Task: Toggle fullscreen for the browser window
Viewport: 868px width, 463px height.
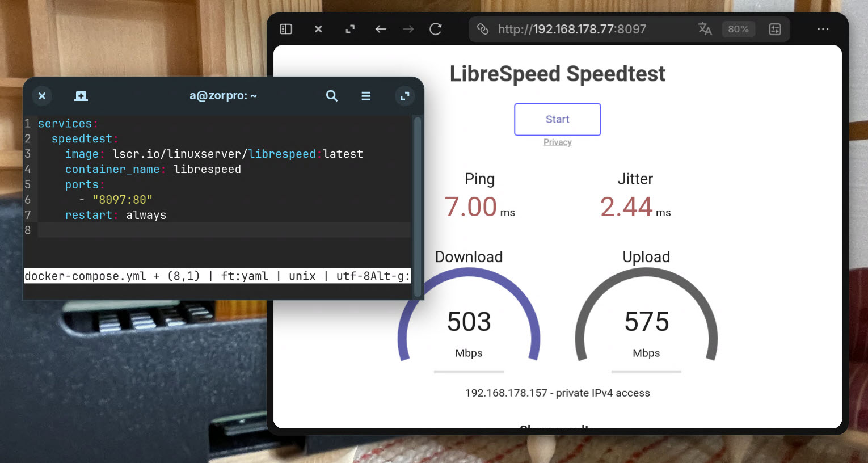Action: click(x=351, y=29)
